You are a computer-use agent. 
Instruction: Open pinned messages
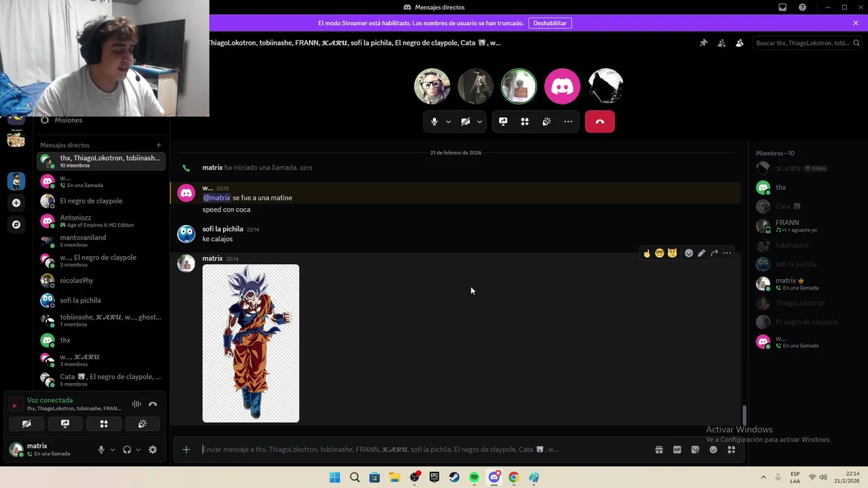(703, 43)
